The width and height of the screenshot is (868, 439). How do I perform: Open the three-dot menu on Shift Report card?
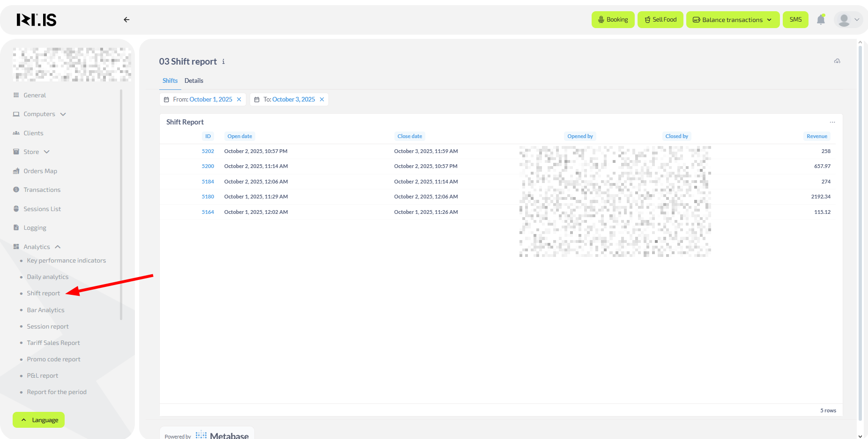tap(832, 122)
